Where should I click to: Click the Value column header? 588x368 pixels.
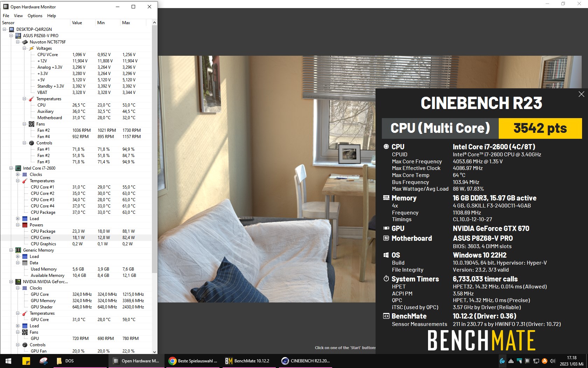(83, 23)
